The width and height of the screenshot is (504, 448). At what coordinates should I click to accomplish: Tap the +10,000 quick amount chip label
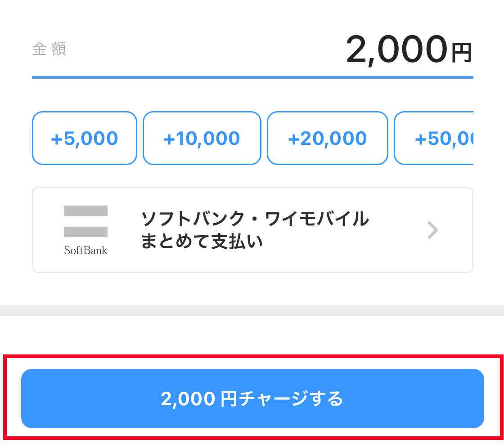pyautogui.click(x=202, y=139)
